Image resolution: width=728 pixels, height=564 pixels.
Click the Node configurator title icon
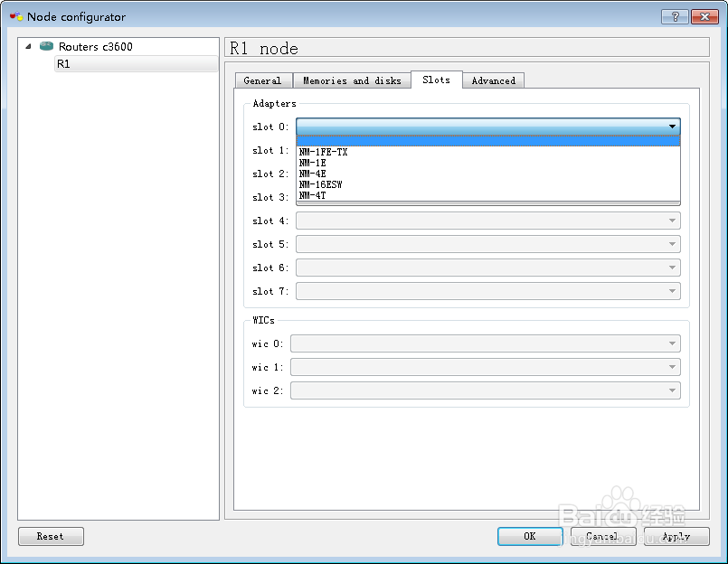(x=16, y=16)
